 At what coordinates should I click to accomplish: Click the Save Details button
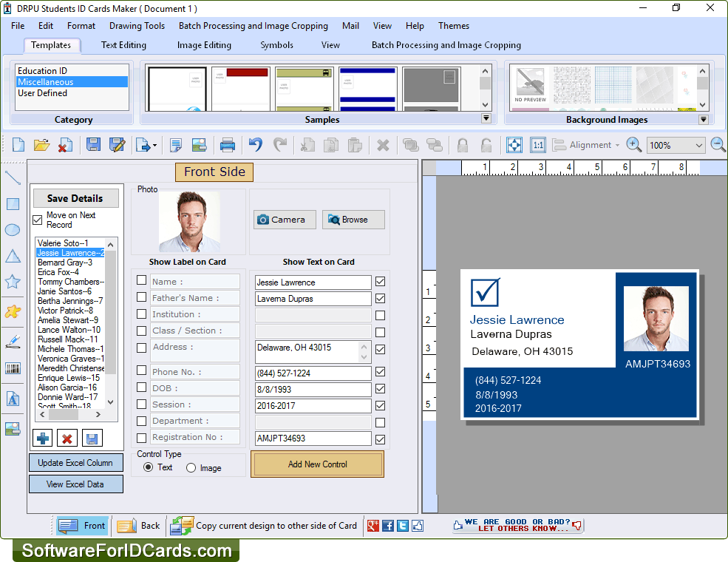click(x=75, y=198)
